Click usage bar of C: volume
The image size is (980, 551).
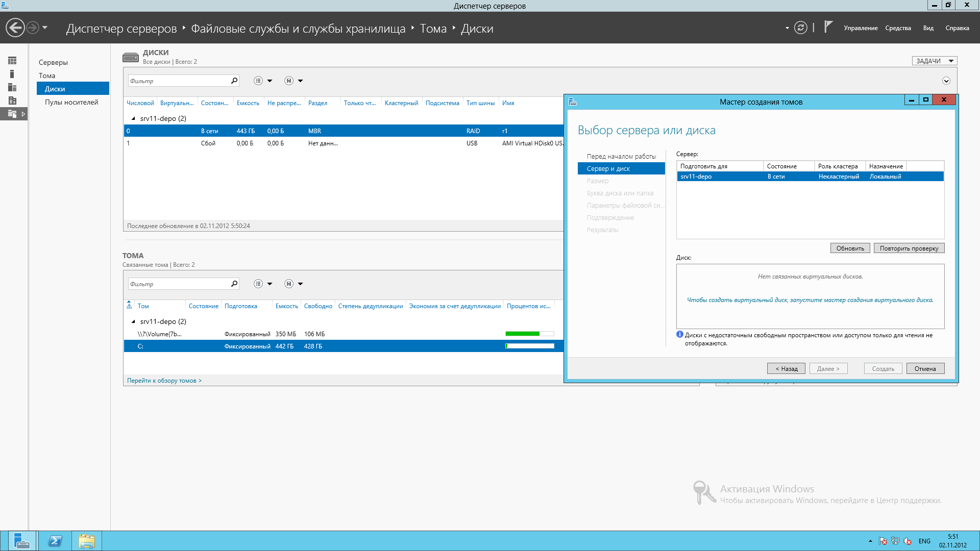pos(530,346)
